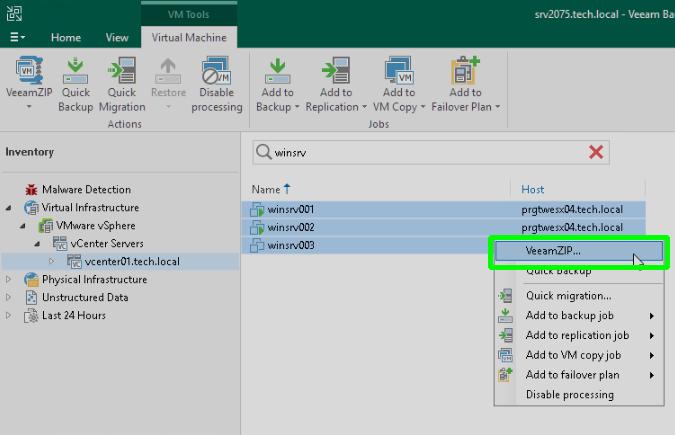This screenshot has width=675, height=435.
Task: Click Add to replication job menu icon
Action: coord(505,335)
